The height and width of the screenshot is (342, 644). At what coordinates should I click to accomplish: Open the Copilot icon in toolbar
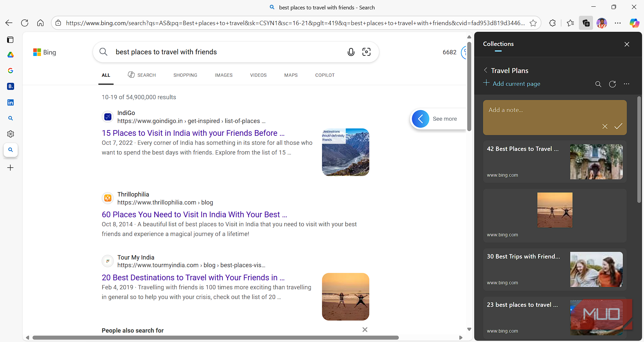click(634, 23)
